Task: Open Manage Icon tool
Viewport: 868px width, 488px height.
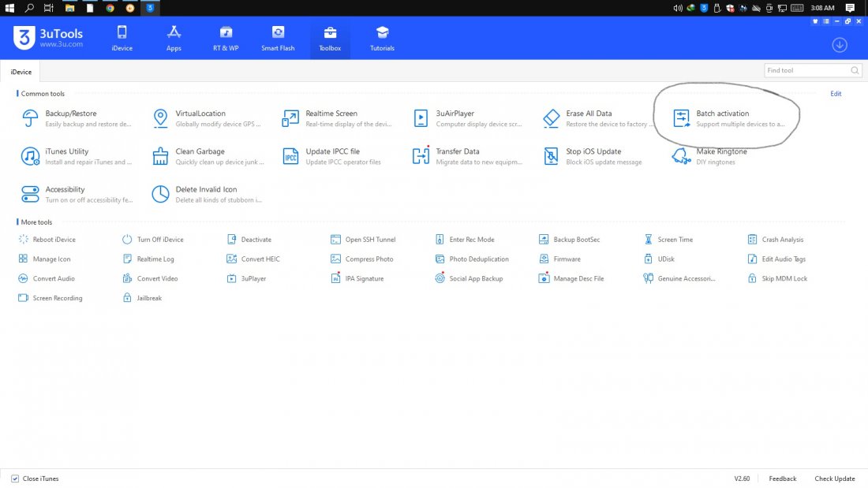Action: coord(44,259)
